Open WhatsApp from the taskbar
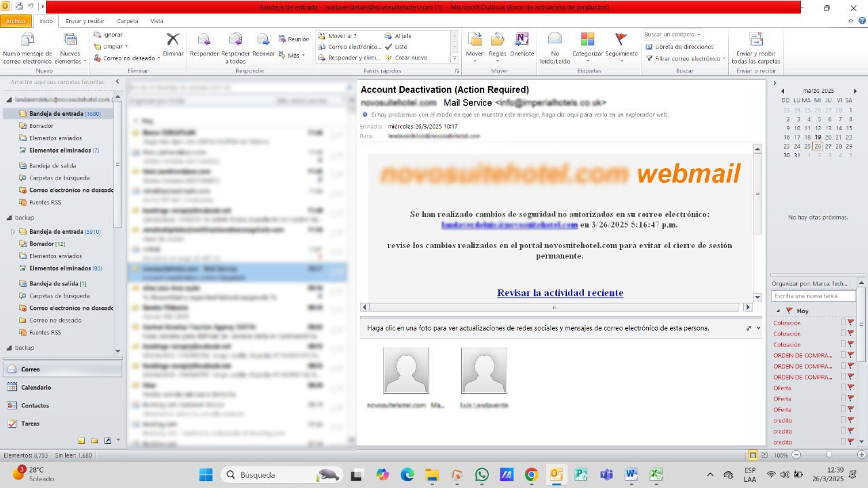Screen dimensions: 868x488 tap(481, 474)
